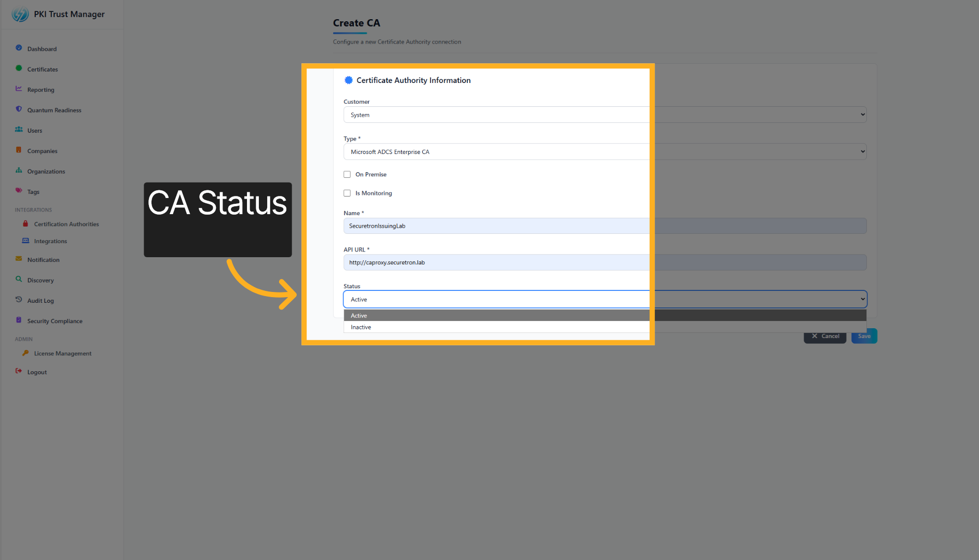This screenshot has width=979, height=560.
Task: Click the Discovery magnifier icon
Action: pyautogui.click(x=19, y=279)
